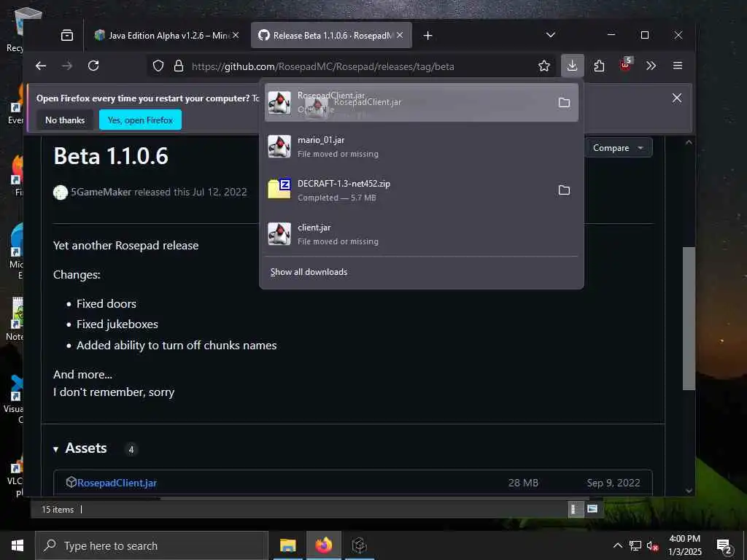Screen dimensions: 747x560
Task: Open the DECRAFT-1.3-net452.zip download entry
Action: tap(421, 190)
